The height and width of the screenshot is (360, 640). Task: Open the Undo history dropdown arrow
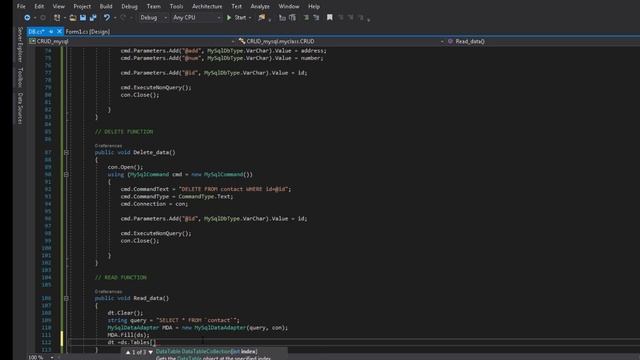[x=115, y=18]
